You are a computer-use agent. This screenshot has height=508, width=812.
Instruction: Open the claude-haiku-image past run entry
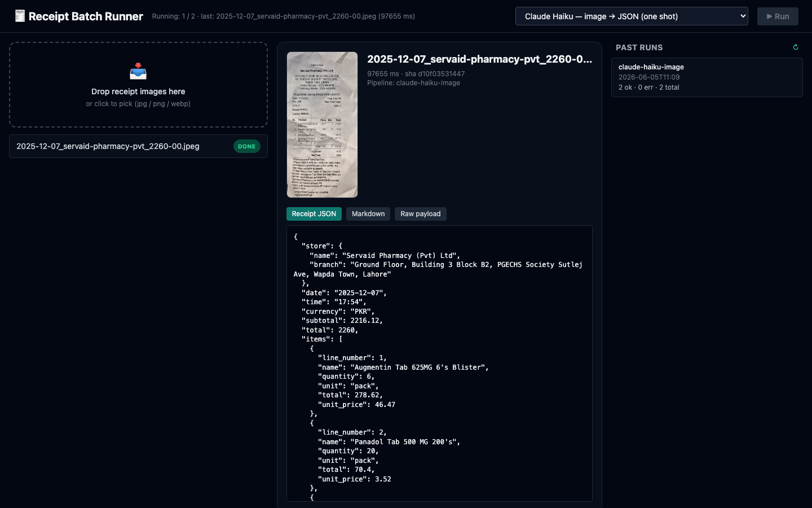click(x=707, y=77)
